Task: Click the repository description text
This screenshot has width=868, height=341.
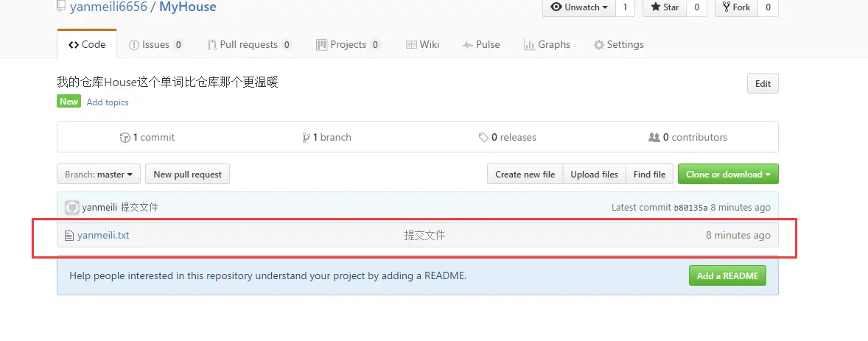Action: [167, 82]
